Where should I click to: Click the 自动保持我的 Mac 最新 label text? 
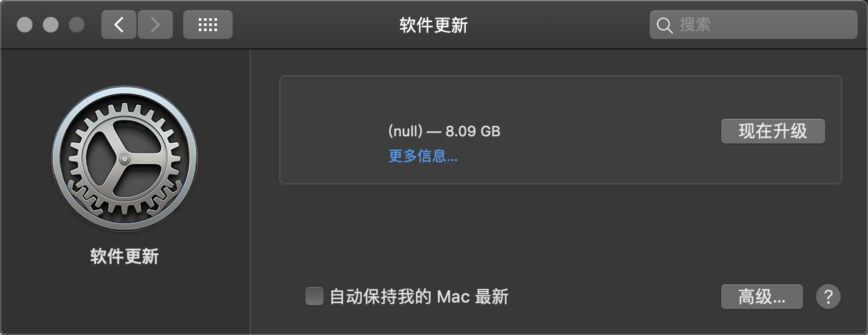click(419, 297)
